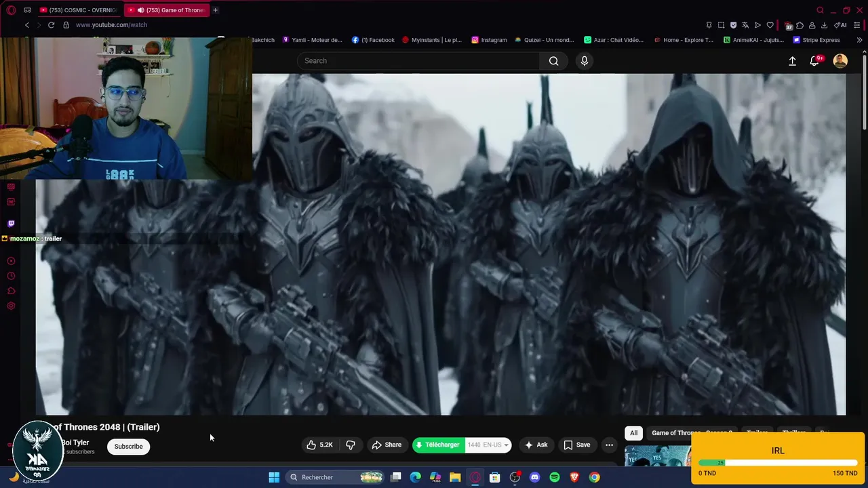Click the address bar showing youtube.com/watch
The height and width of the screenshot is (488, 868).
coord(111,25)
